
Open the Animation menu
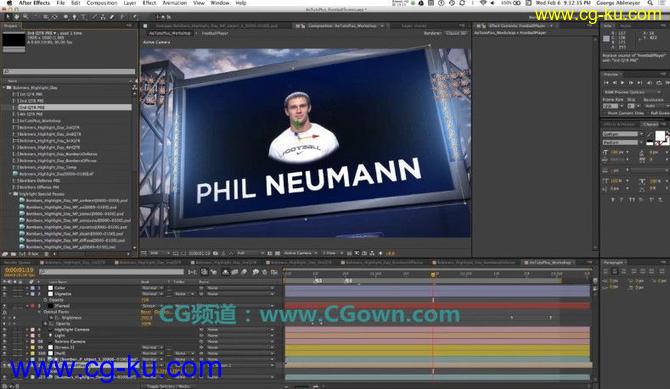point(175,3)
